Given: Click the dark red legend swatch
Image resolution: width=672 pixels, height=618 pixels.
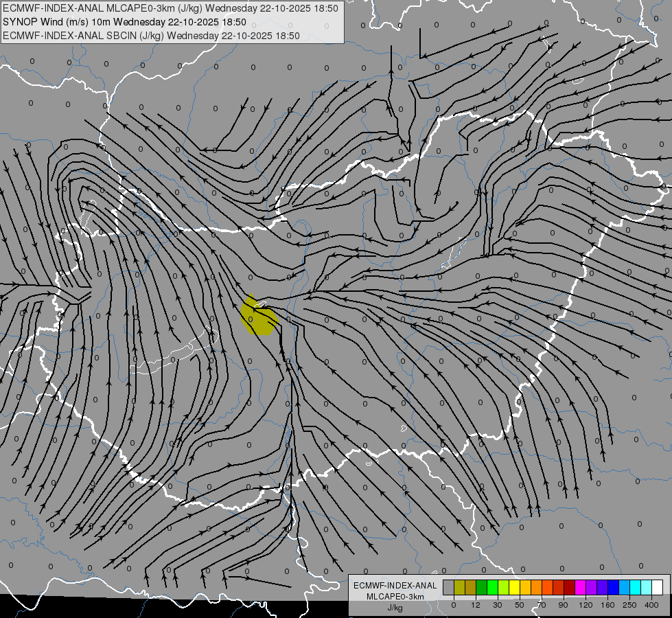Looking at the screenshot, I should [x=569, y=588].
